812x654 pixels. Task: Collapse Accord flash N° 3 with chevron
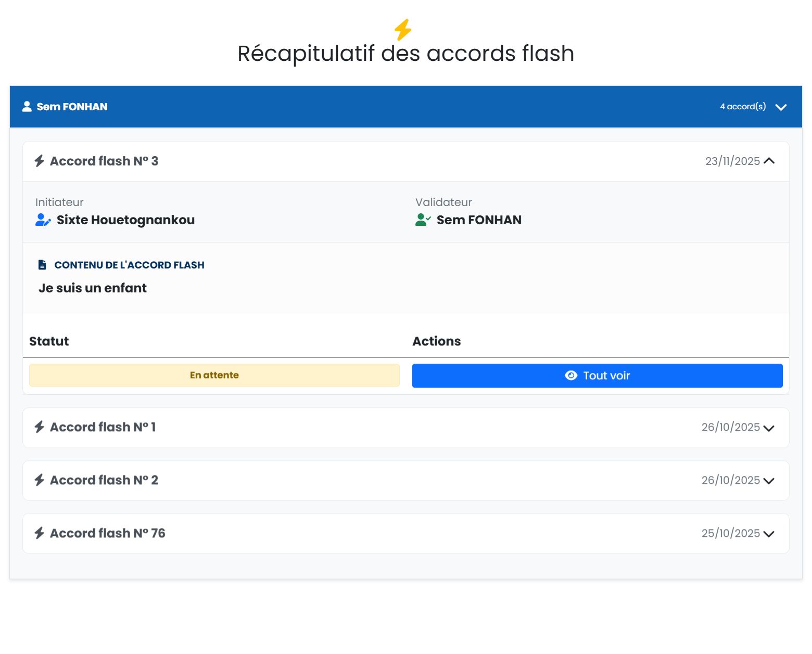tap(769, 161)
